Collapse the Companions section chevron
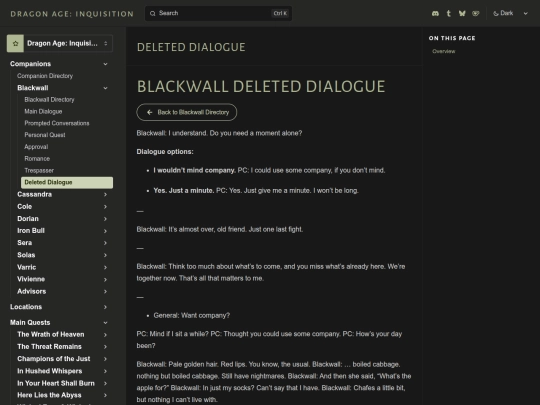Image resolution: width=540 pixels, height=405 pixels. pyautogui.click(x=105, y=64)
